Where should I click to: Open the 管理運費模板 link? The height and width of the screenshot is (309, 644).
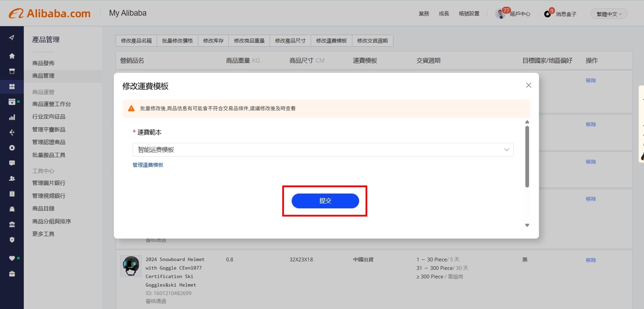tap(148, 165)
